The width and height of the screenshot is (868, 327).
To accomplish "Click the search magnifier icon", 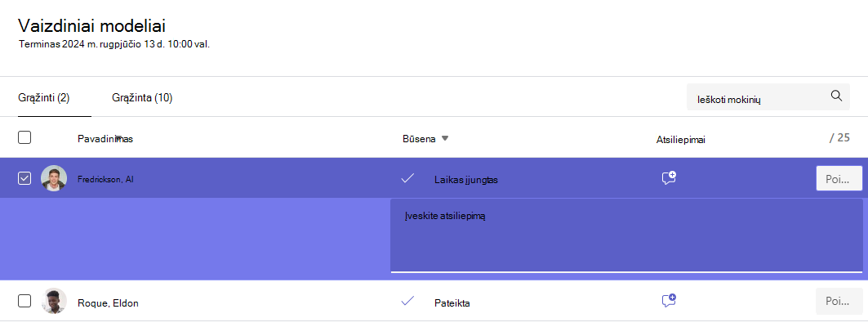I will [836, 96].
